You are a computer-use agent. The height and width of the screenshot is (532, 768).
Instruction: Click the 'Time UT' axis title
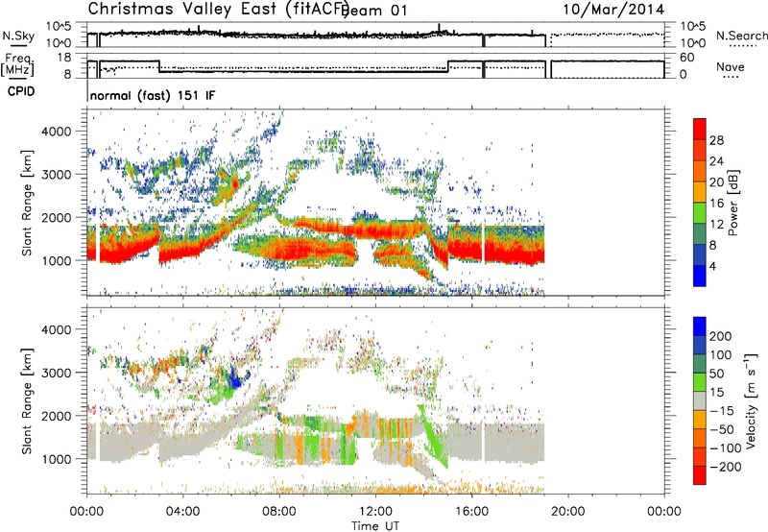point(375,525)
